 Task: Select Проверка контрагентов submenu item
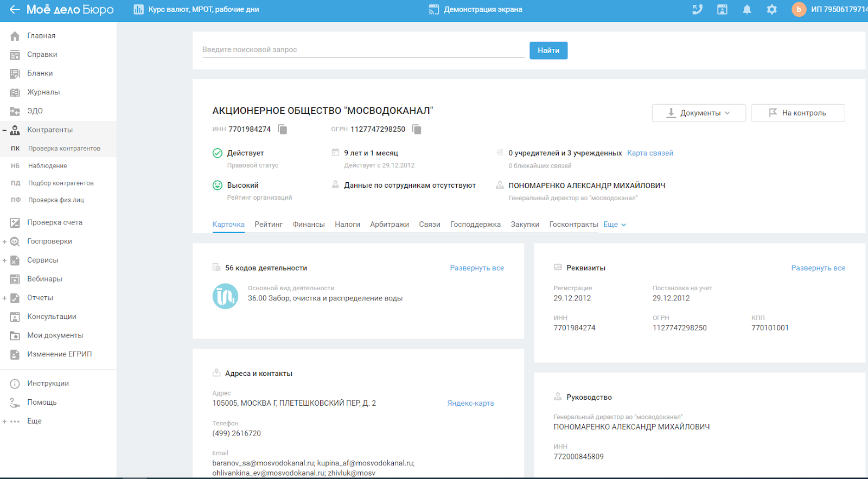[x=64, y=149]
